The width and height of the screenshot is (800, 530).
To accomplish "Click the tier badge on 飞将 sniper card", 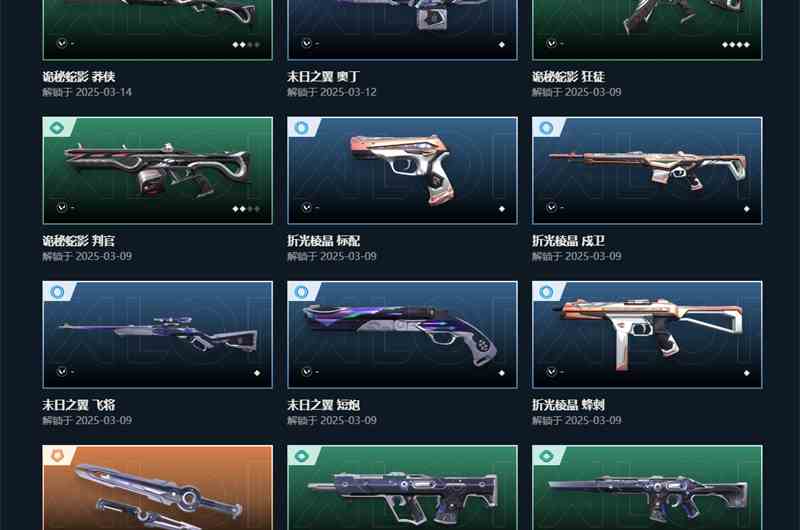I will 57,292.
